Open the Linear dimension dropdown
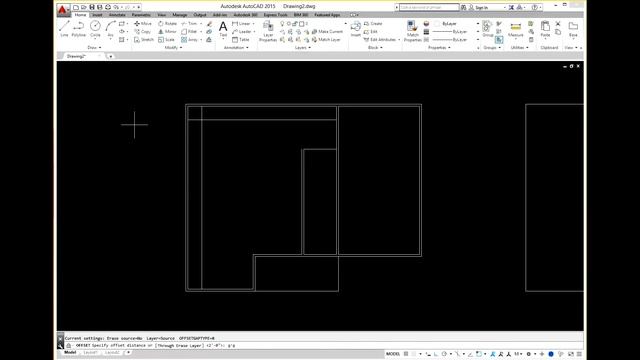 click(253, 24)
